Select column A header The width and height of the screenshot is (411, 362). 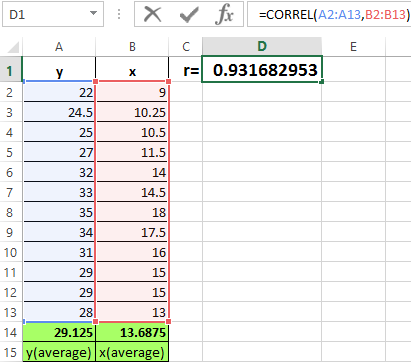[59, 47]
